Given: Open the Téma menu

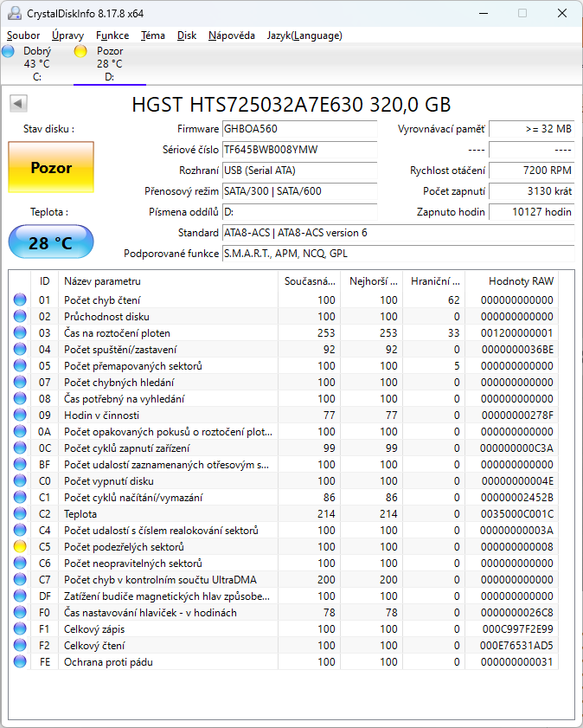Looking at the screenshot, I should click(x=152, y=35).
